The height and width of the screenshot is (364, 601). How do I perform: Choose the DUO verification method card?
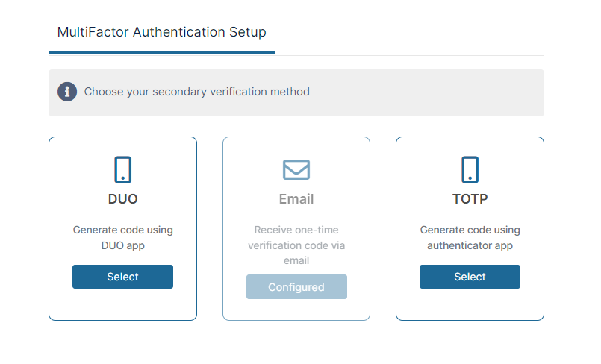122,277
